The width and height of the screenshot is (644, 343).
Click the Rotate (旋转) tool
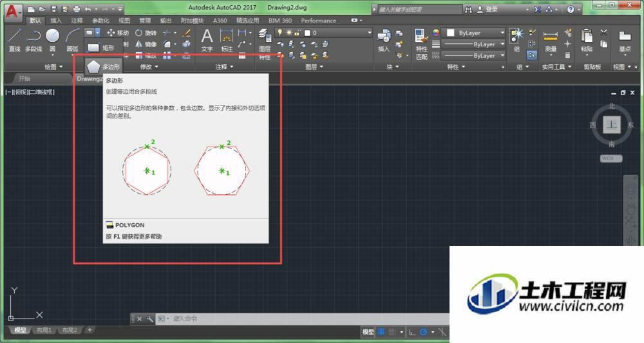[146, 32]
